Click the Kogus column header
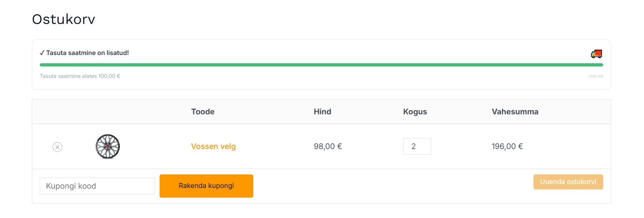Screen dimensions: 644x218 tap(415, 112)
